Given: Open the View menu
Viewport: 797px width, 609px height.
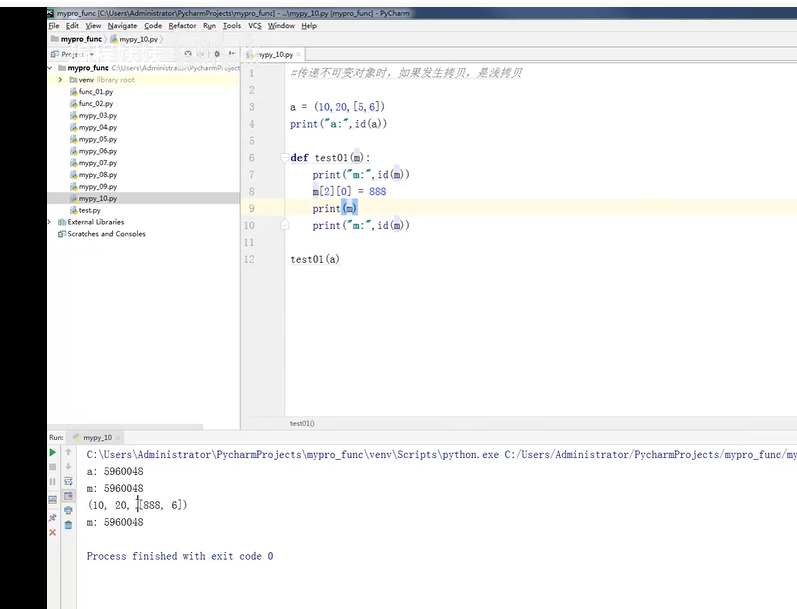Looking at the screenshot, I should [93, 26].
